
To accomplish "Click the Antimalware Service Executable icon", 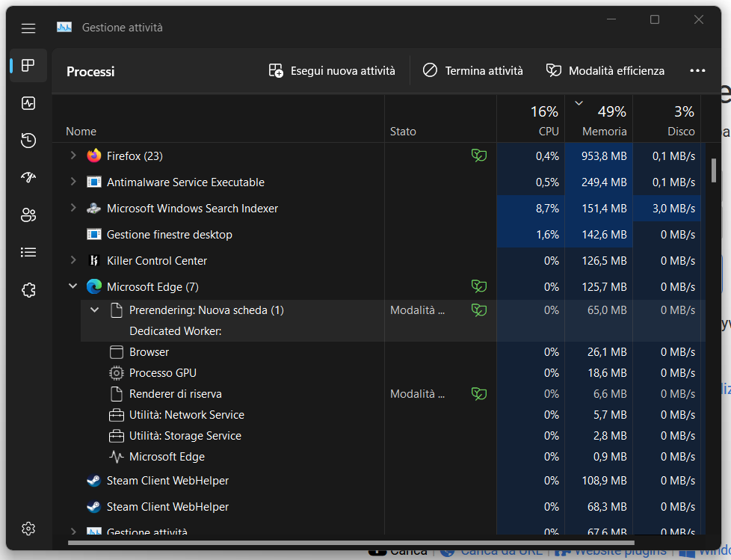I will pos(93,182).
